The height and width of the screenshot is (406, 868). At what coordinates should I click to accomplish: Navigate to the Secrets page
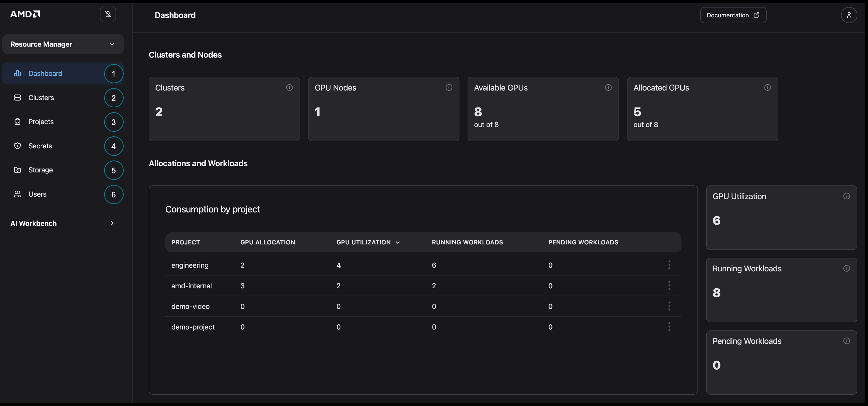(40, 146)
